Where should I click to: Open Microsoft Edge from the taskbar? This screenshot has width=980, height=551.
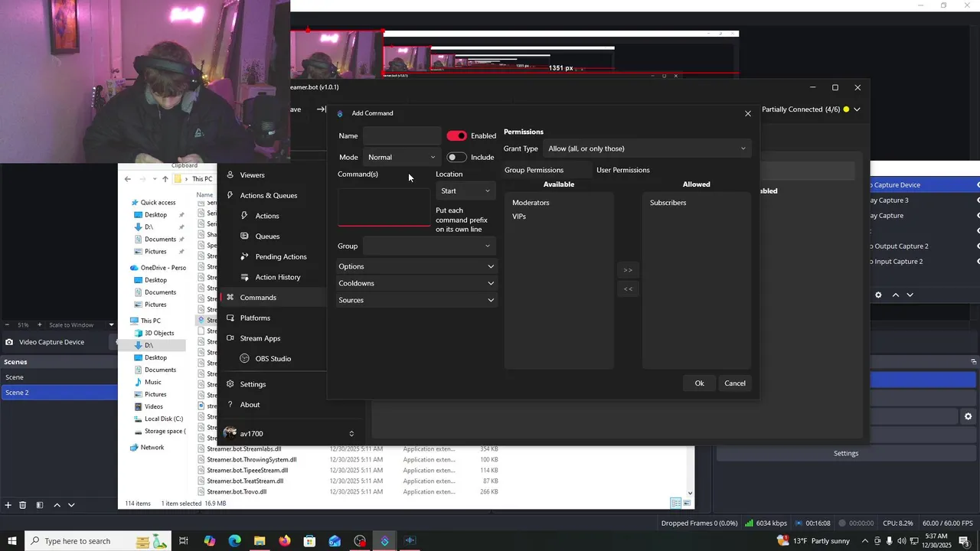pos(234,541)
